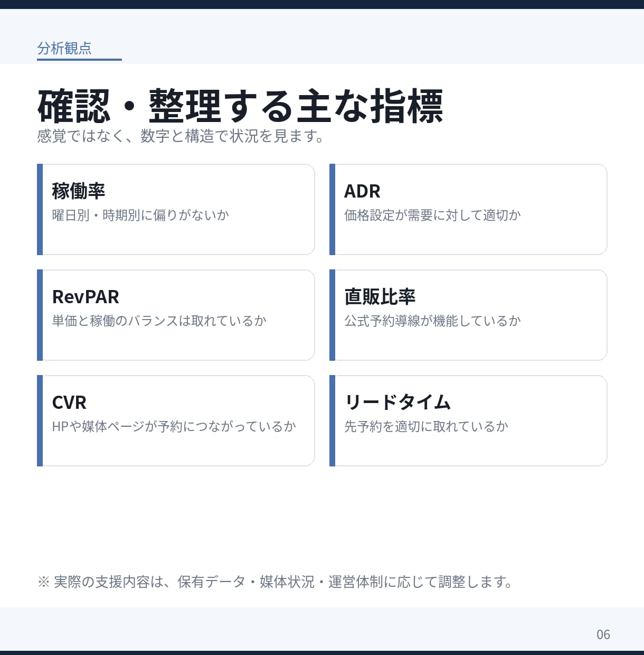Click the 直販比率 card title
644x655 pixels.
point(380,297)
